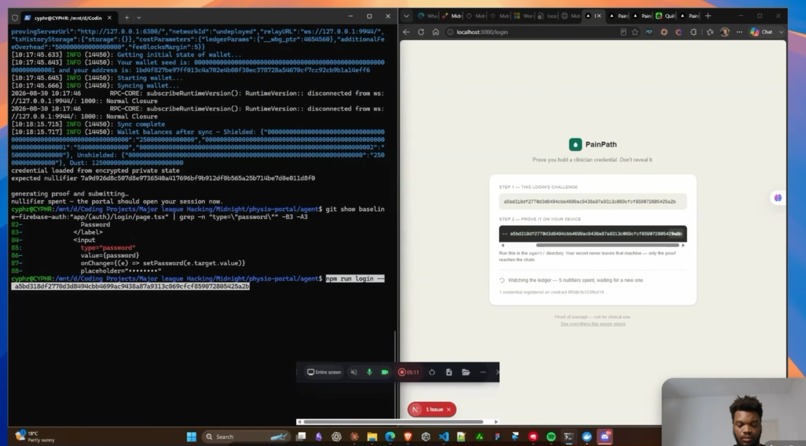This screenshot has height=446, width=806.
Task: Copy the step 2 command
Action: coord(677,233)
